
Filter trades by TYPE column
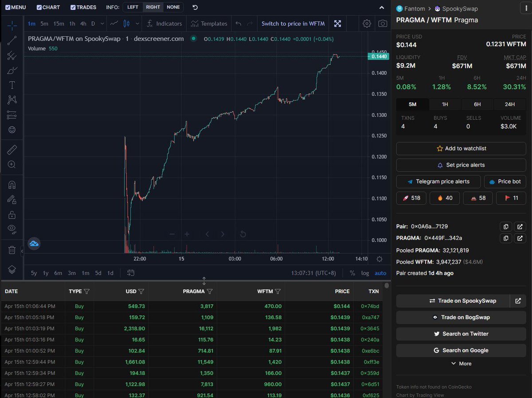86,292
